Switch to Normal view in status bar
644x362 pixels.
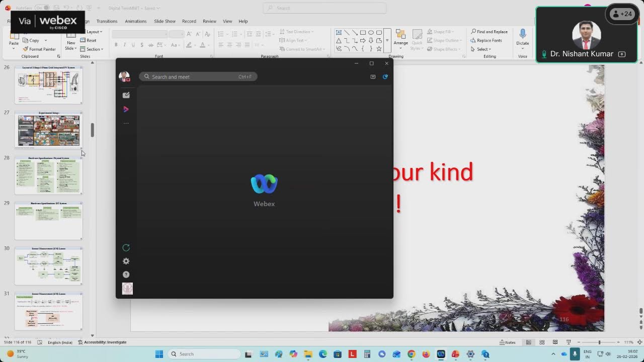pyautogui.click(x=529, y=342)
